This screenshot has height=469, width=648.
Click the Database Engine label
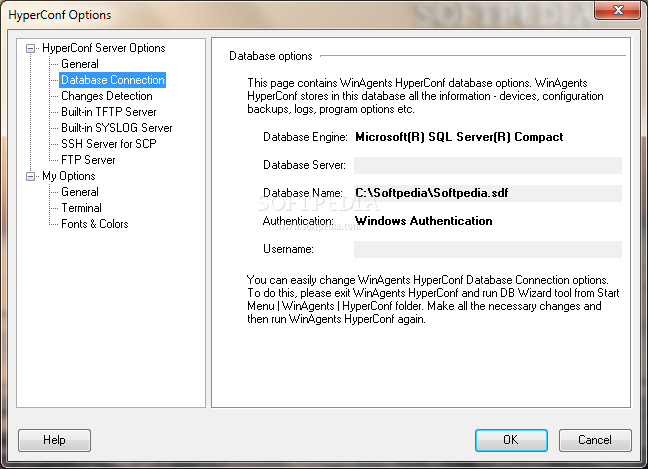305,137
